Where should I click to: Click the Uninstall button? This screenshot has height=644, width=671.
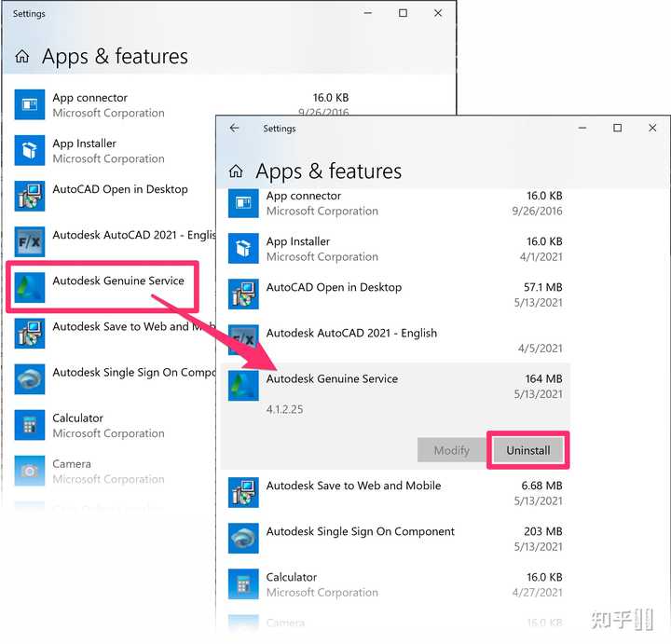pos(528,450)
